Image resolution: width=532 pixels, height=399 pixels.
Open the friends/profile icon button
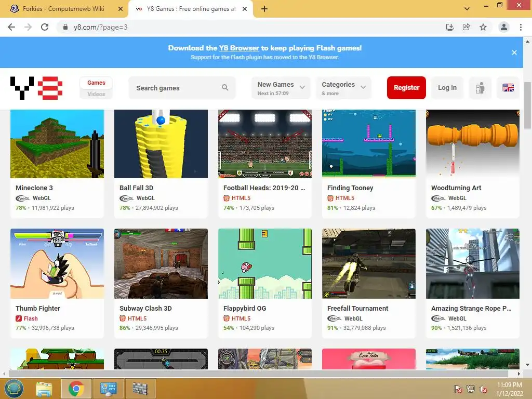pyautogui.click(x=480, y=88)
